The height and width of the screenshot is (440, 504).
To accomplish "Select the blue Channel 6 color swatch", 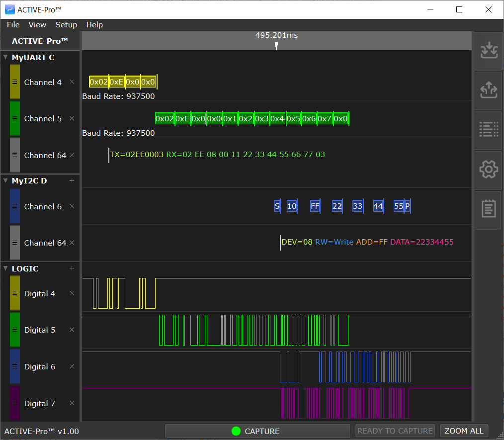I will [x=14, y=206].
